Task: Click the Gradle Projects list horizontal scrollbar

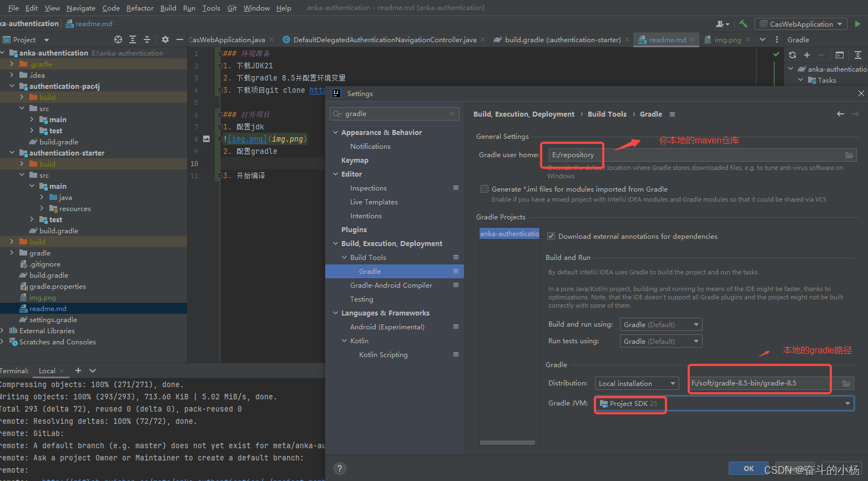Action: pos(507,443)
